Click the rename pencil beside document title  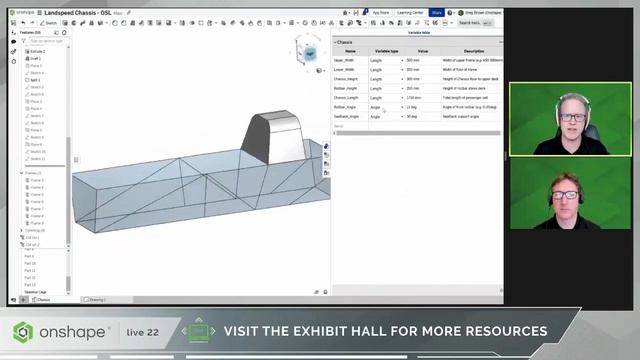click(x=129, y=13)
